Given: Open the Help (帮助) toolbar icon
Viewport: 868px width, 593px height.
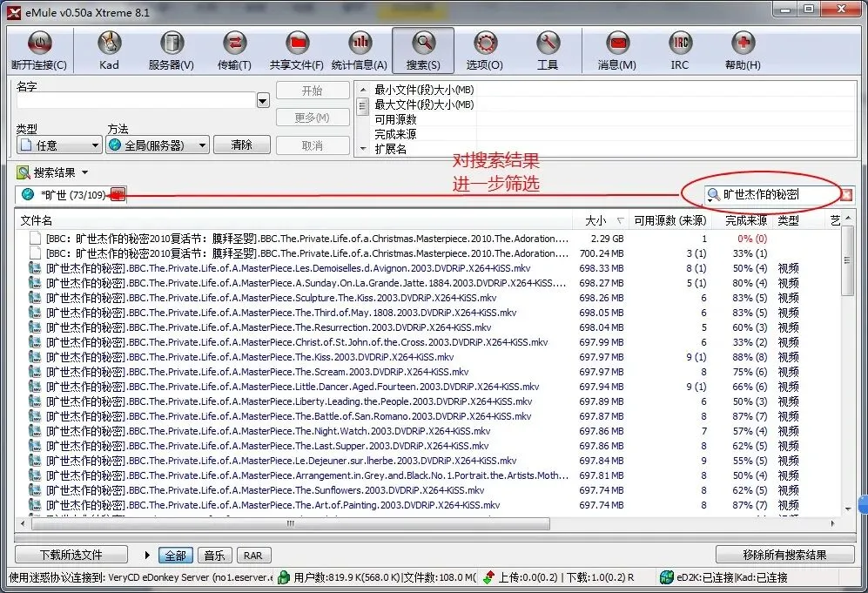Looking at the screenshot, I should coord(743,44).
